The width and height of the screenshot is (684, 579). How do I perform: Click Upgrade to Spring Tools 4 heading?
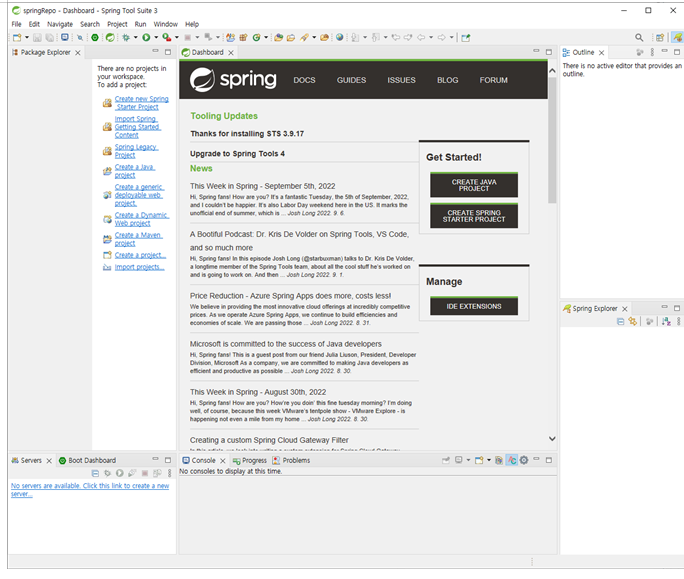[x=237, y=154]
